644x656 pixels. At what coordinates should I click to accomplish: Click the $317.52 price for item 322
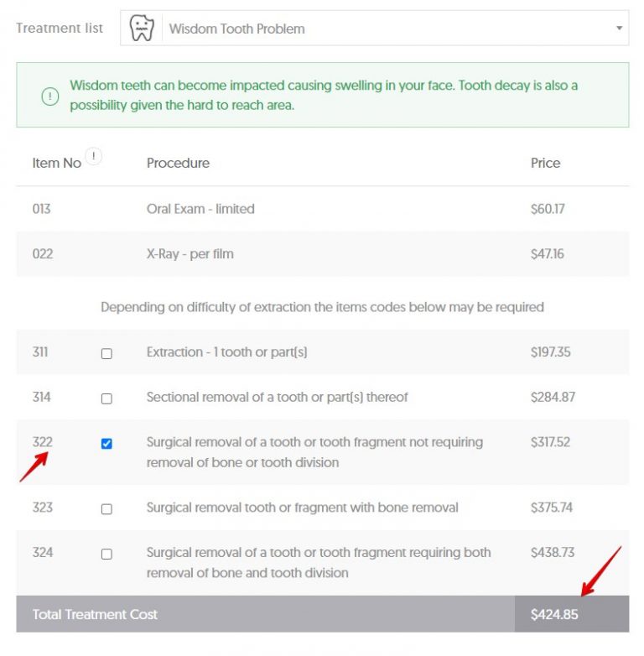[x=551, y=442]
